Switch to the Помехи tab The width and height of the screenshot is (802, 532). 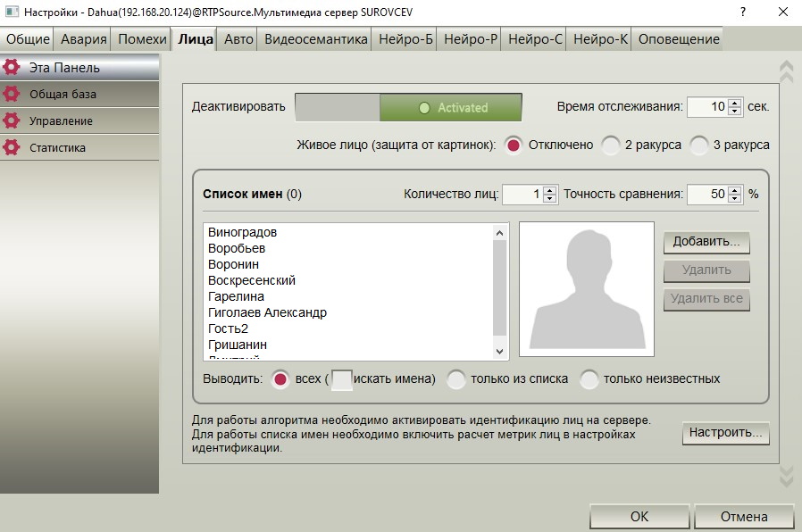tap(142, 39)
